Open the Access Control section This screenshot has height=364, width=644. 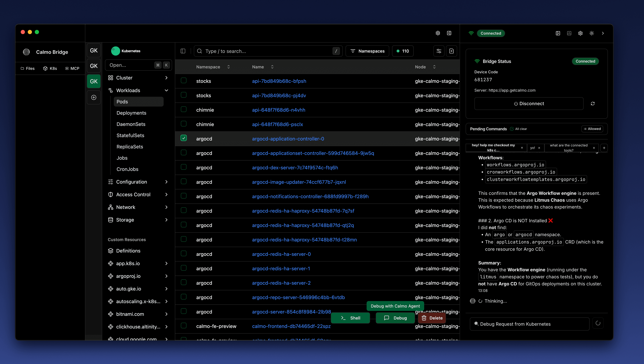point(133,194)
